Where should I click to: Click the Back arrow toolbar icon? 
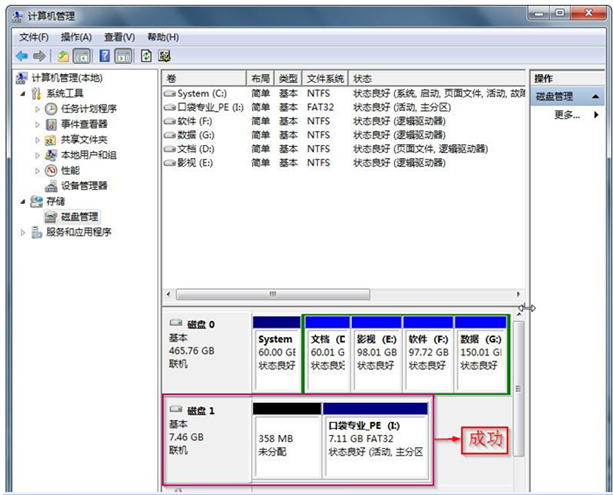point(22,56)
